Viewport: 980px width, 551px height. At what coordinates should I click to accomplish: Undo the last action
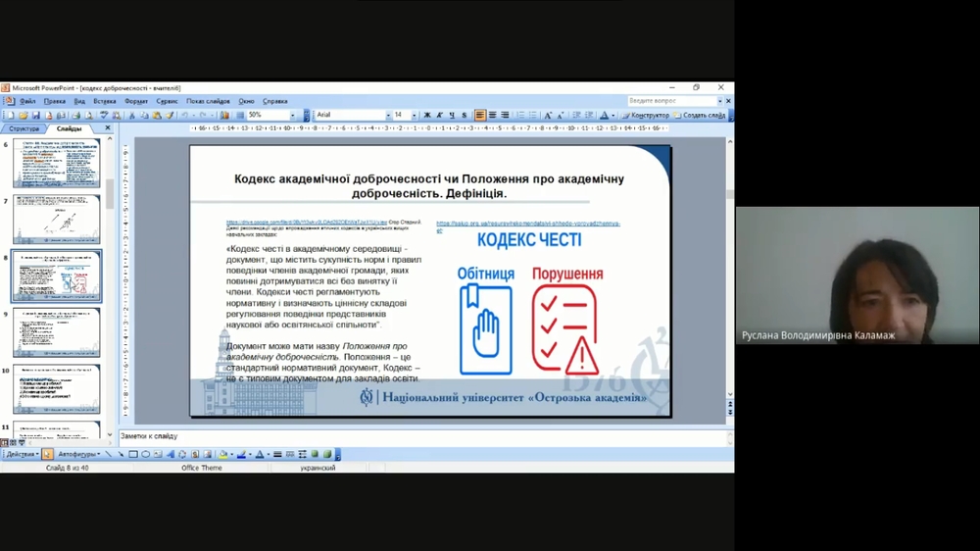(x=184, y=115)
